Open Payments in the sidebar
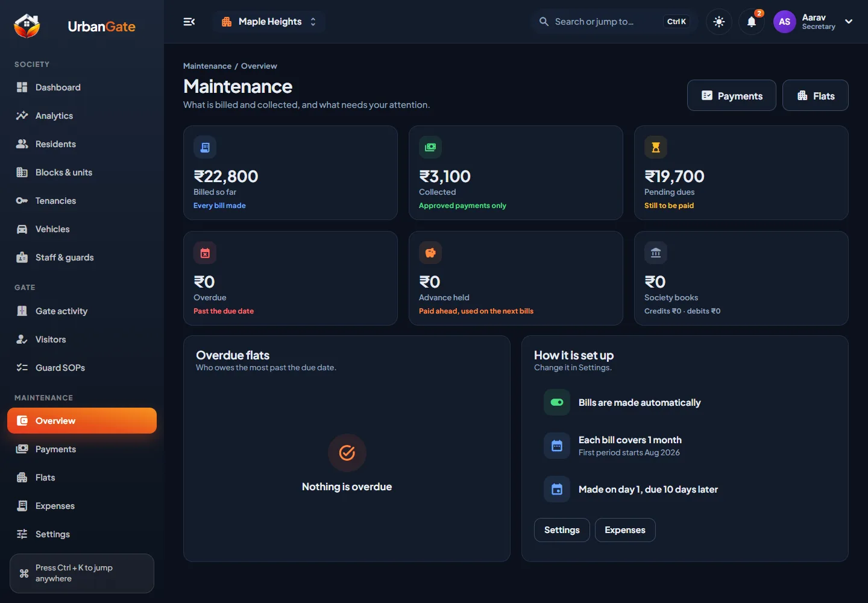The height and width of the screenshot is (603, 868). click(82, 449)
